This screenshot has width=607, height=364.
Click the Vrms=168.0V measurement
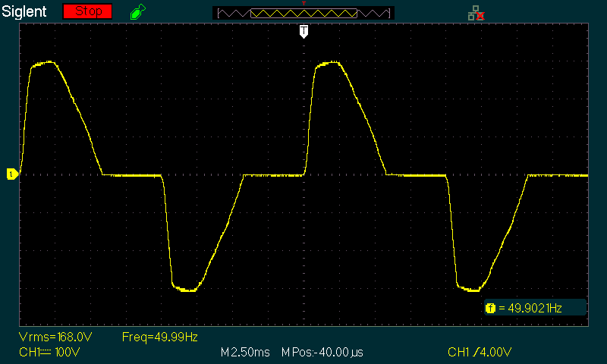click(55, 337)
